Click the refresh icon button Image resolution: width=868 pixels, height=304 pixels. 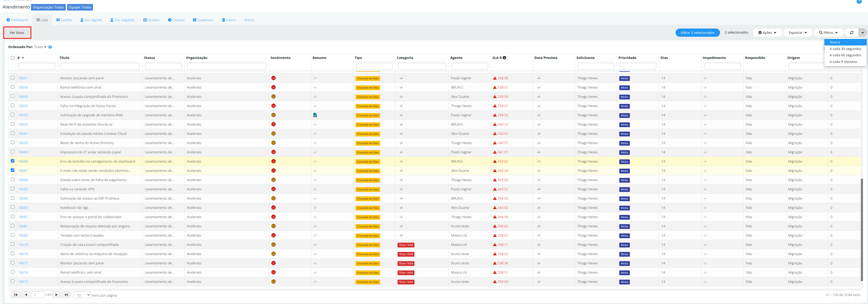pyautogui.click(x=852, y=33)
